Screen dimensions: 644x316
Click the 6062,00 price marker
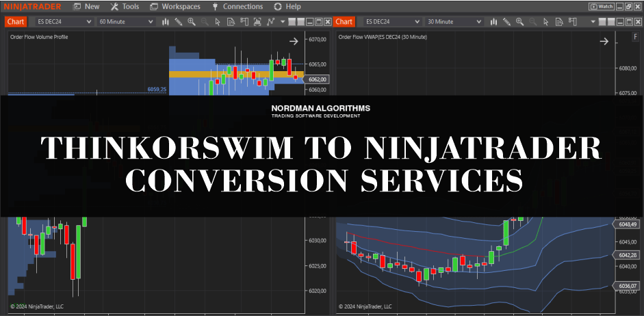tap(318, 79)
